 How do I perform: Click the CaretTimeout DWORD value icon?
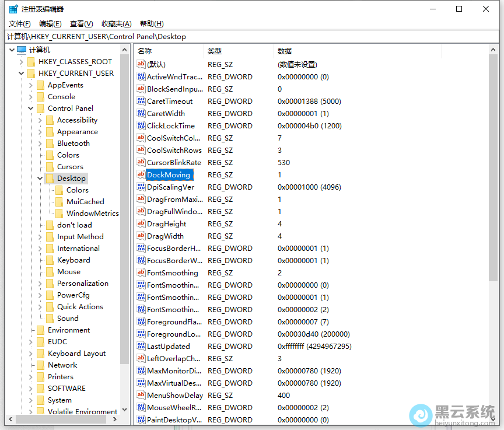click(141, 102)
